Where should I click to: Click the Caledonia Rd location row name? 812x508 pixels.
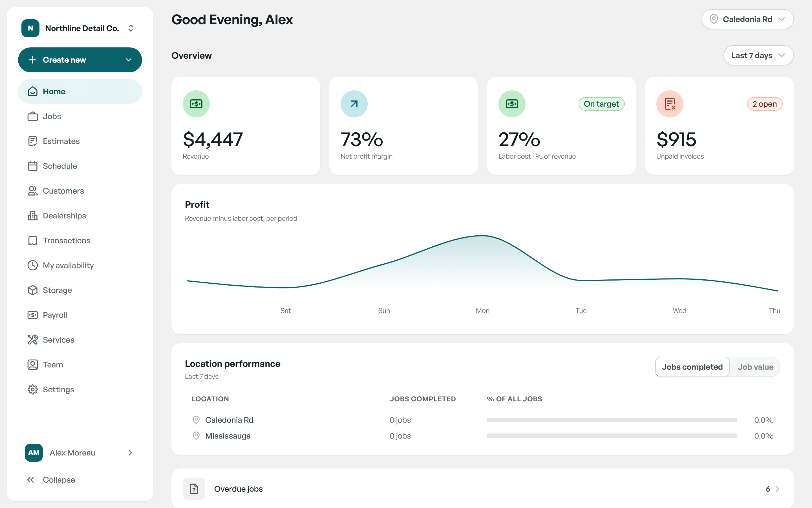point(229,420)
